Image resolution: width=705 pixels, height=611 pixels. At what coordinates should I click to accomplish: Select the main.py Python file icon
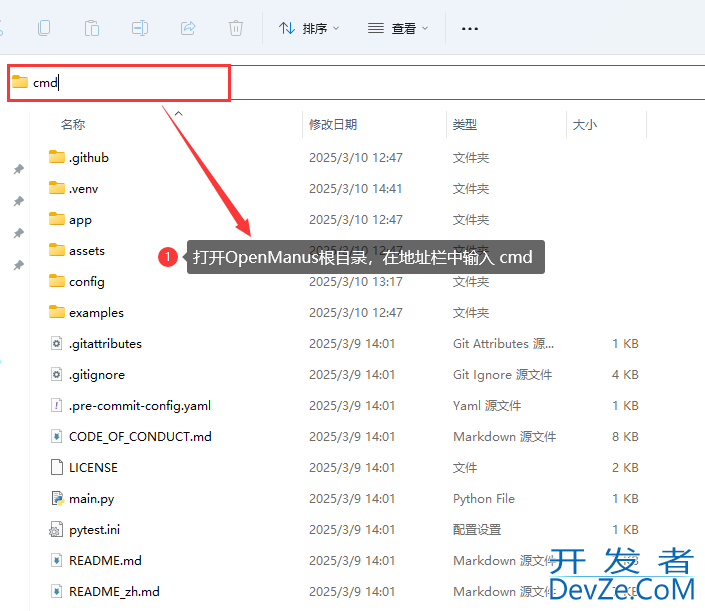(57, 499)
